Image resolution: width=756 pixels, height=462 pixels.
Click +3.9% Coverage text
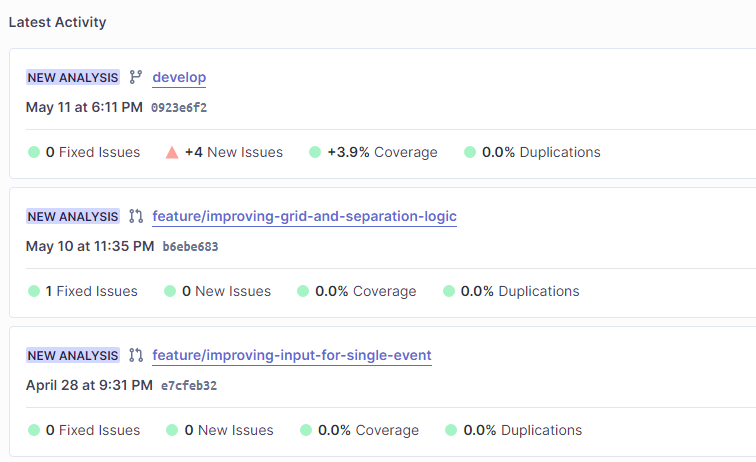pos(382,152)
